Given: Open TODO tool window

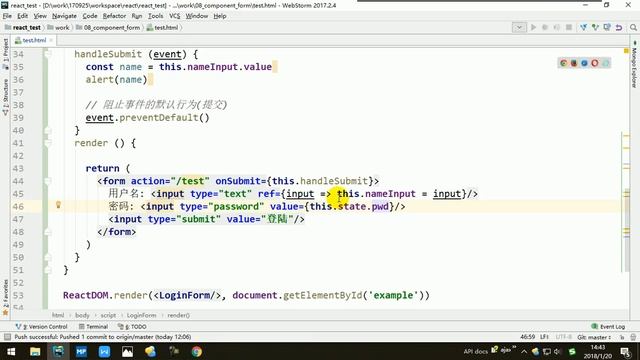Looking at the screenshot, I should 132,327.
